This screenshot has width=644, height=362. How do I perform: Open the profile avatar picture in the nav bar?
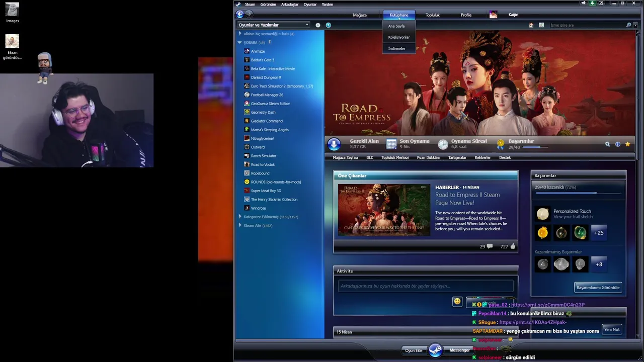493,15
